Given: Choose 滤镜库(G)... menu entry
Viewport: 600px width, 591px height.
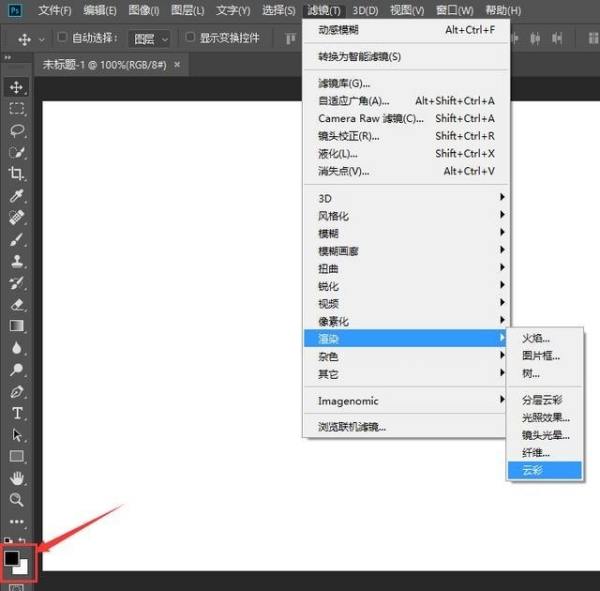Looking at the screenshot, I should pos(405,83).
